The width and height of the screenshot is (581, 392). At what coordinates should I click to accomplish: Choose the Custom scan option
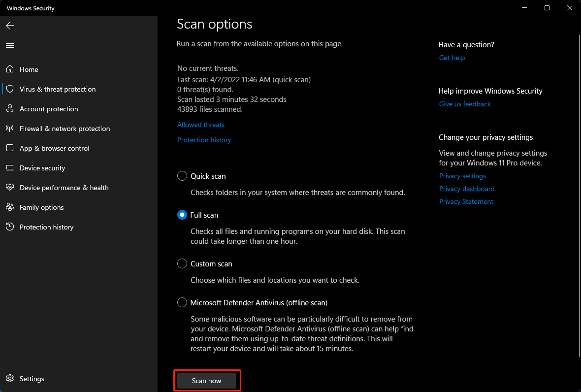pyautogui.click(x=182, y=263)
